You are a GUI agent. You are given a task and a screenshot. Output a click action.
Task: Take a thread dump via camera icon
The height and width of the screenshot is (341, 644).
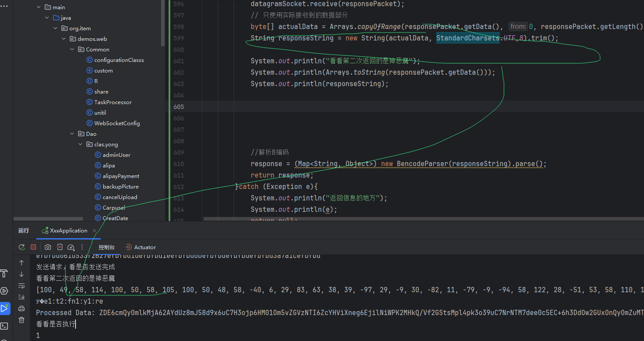(x=48, y=247)
